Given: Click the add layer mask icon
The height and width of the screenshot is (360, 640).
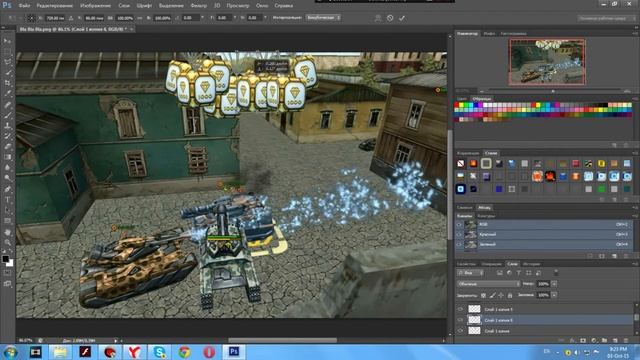Looking at the screenshot, I should [583, 340].
